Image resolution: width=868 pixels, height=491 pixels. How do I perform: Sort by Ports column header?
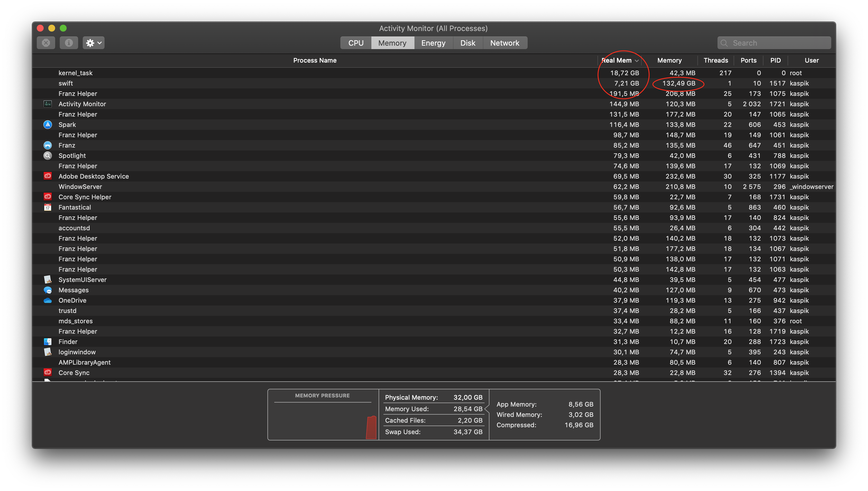tap(748, 60)
